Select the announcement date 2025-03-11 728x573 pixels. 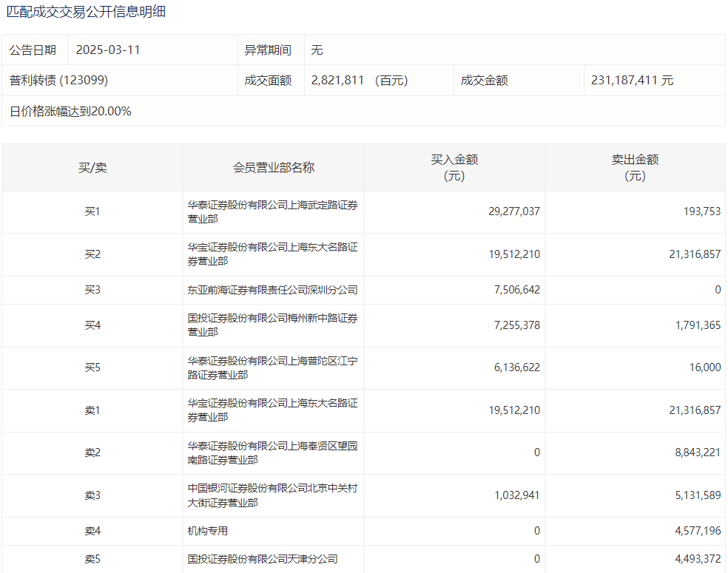tap(108, 50)
